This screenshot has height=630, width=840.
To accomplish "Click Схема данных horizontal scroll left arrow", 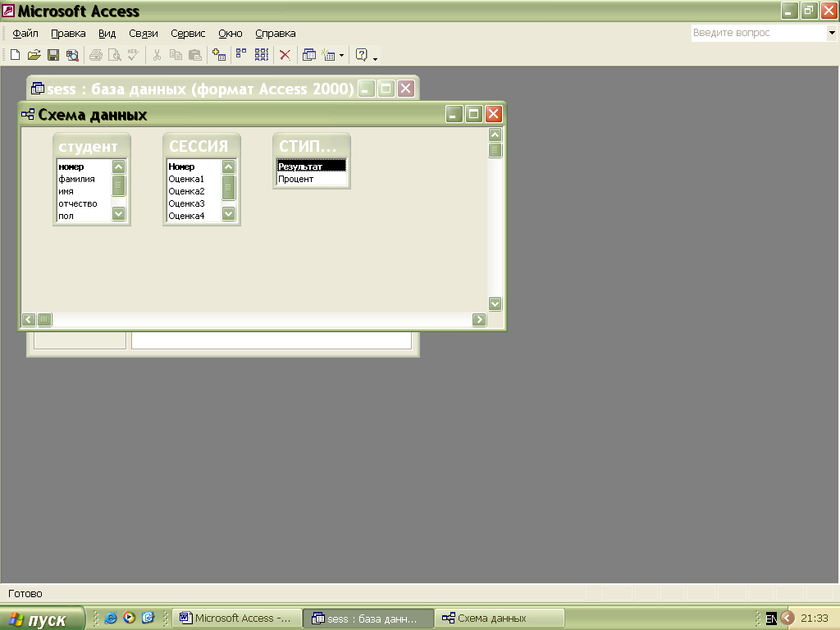I will [29, 320].
